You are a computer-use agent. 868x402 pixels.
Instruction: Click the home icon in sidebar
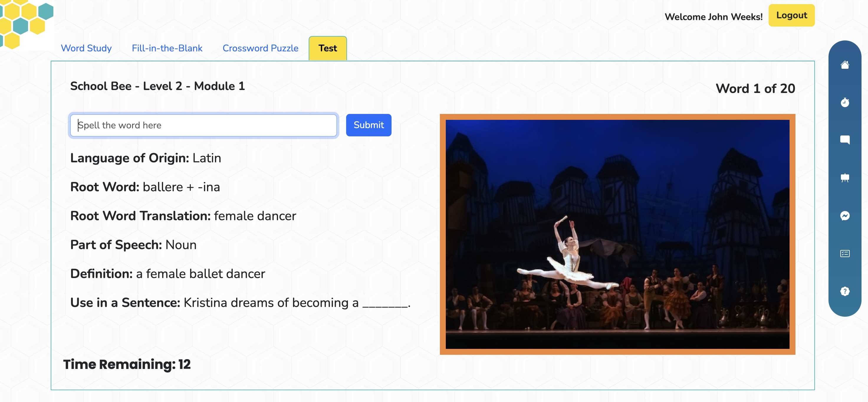844,64
